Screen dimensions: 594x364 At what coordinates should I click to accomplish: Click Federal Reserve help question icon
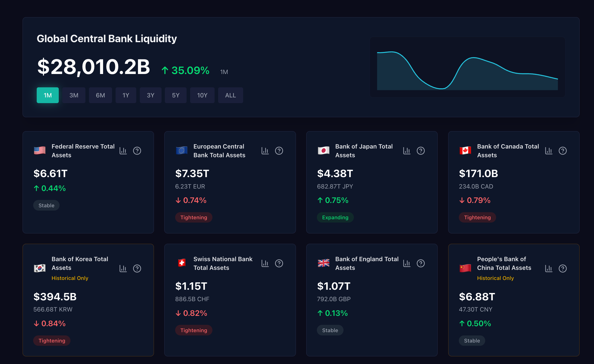point(137,151)
